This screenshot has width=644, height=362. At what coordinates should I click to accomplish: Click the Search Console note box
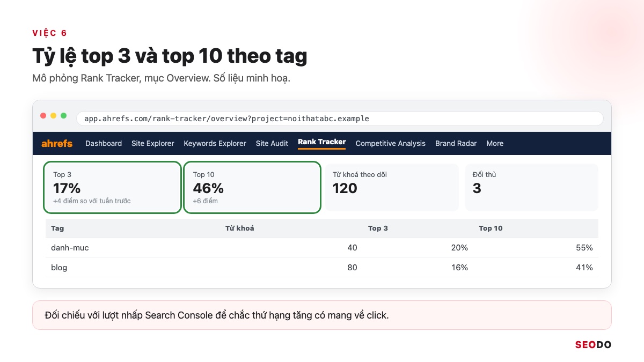[322, 315]
